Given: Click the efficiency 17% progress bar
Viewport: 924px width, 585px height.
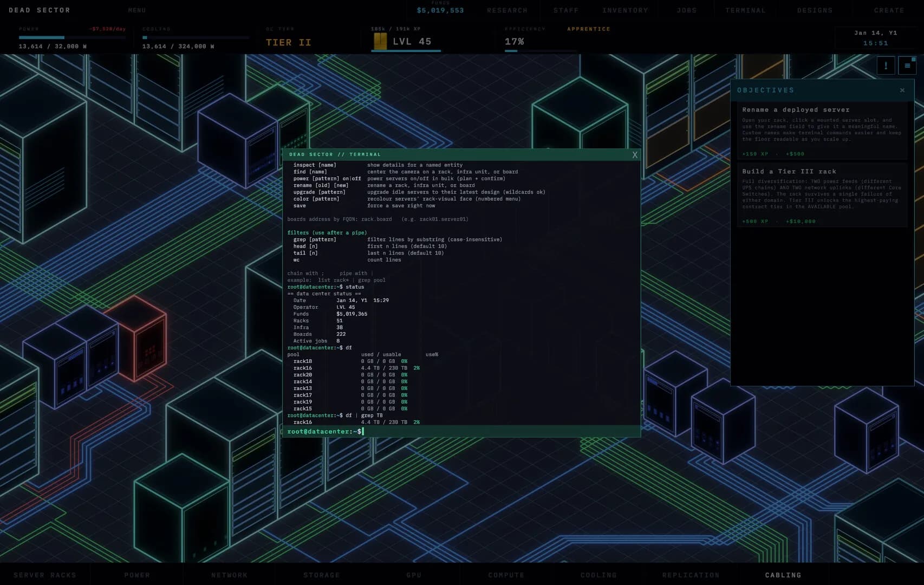Looking at the screenshot, I should pyautogui.click(x=540, y=51).
